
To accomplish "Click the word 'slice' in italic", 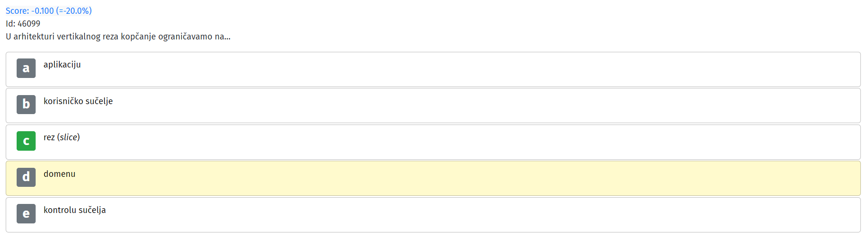I will point(68,137).
